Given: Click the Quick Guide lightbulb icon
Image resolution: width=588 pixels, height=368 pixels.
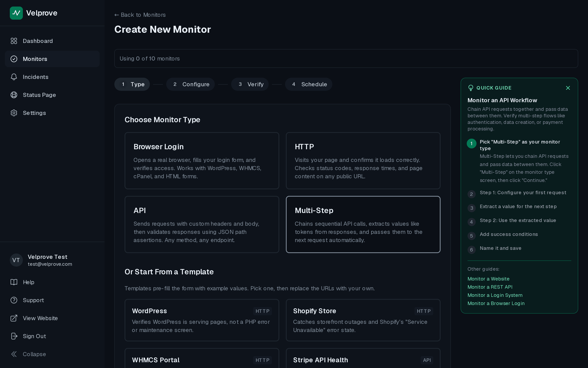Looking at the screenshot, I should click(471, 88).
